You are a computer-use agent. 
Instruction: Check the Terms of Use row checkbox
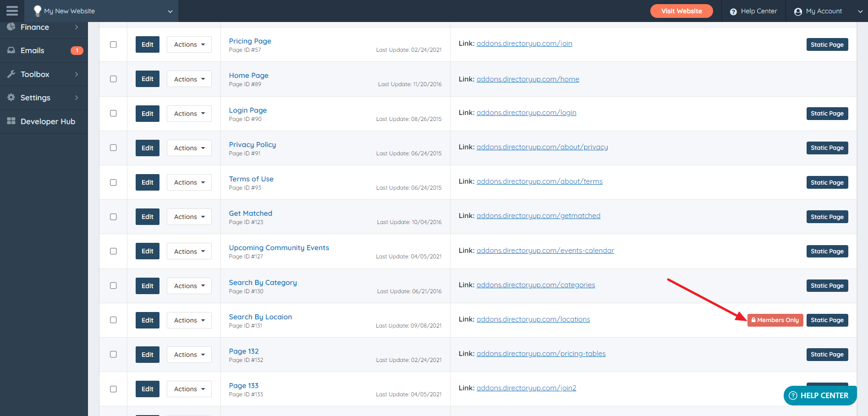click(113, 182)
